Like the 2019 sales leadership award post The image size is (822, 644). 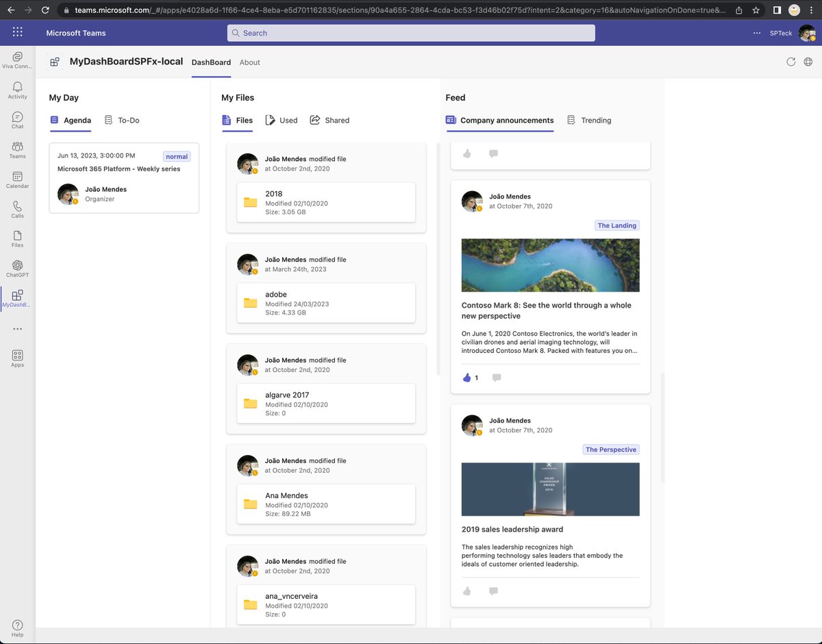(x=466, y=591)
